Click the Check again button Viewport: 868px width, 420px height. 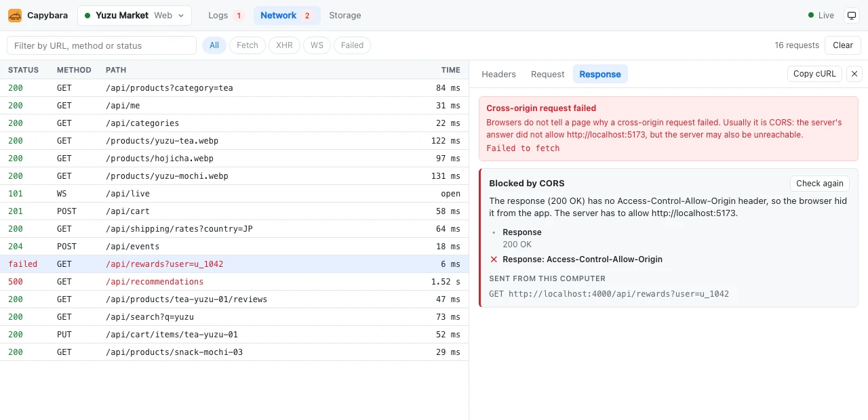click(820, 184)
